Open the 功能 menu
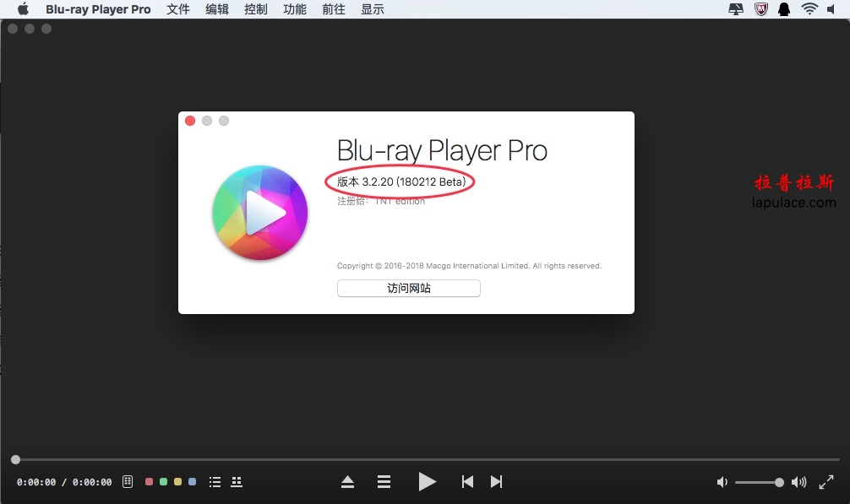Screen dimensions: 850x504 294,9
